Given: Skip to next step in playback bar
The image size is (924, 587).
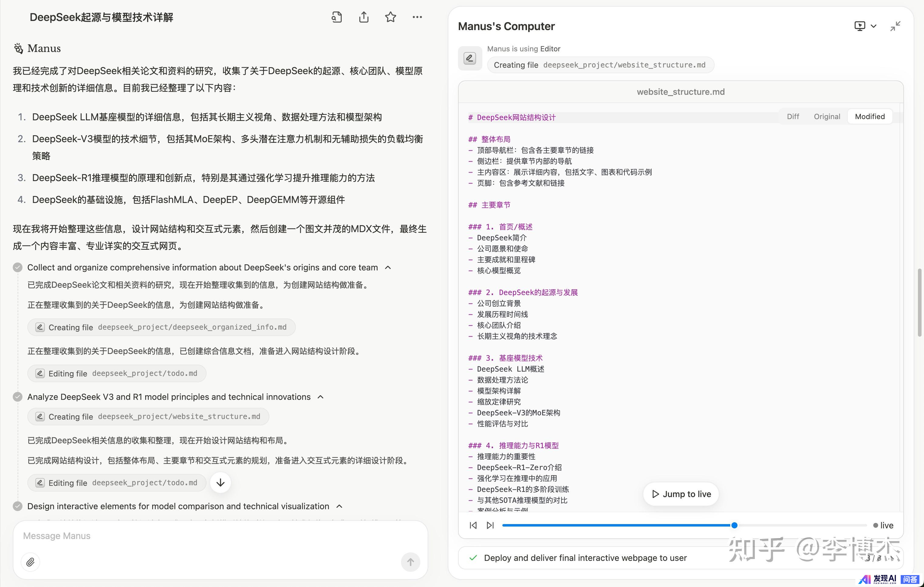Looking at the screenshot, I should (490, 525).
